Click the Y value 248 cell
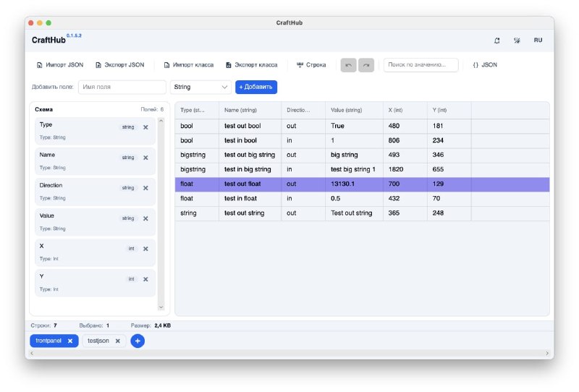Image resolution: width=579 pixels, height=392 pixels. 449,213
